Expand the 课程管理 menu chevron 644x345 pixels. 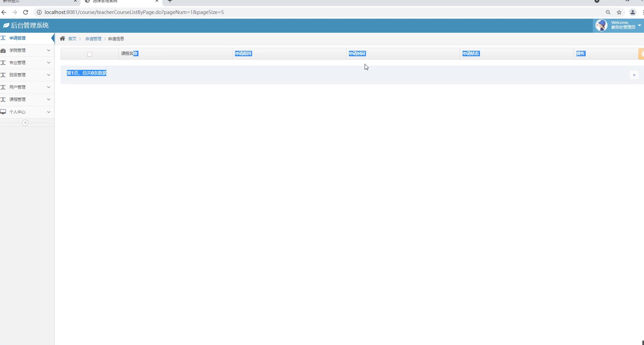[x=48, y=100]
